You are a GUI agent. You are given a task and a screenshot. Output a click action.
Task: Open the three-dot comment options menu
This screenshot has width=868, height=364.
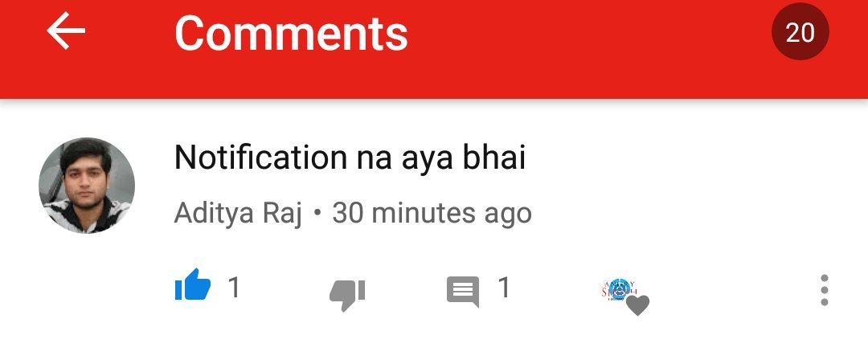pyautogui.click(x=825, y=290)
